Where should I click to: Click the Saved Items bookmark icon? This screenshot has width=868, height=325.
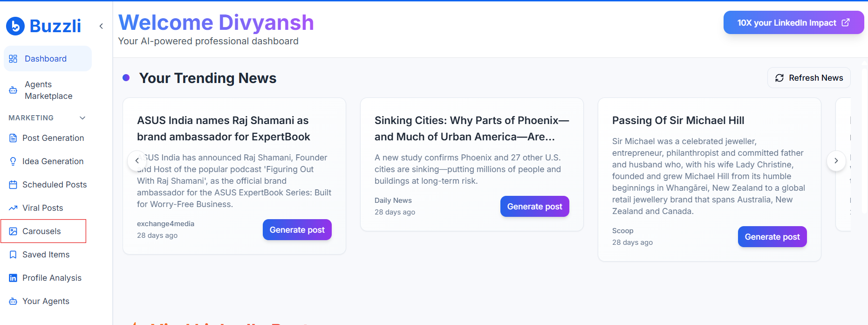(x=13, y=254)
